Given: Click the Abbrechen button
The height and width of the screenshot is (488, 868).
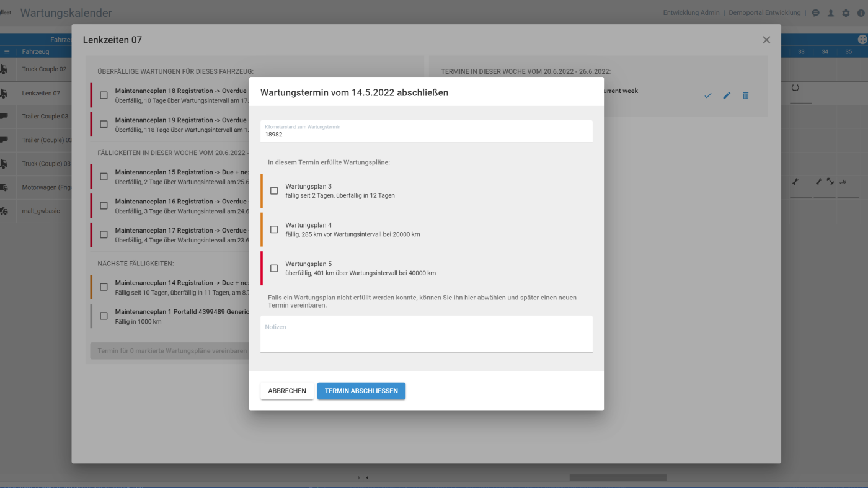Looking at the screenshot, I should (287, 391).
